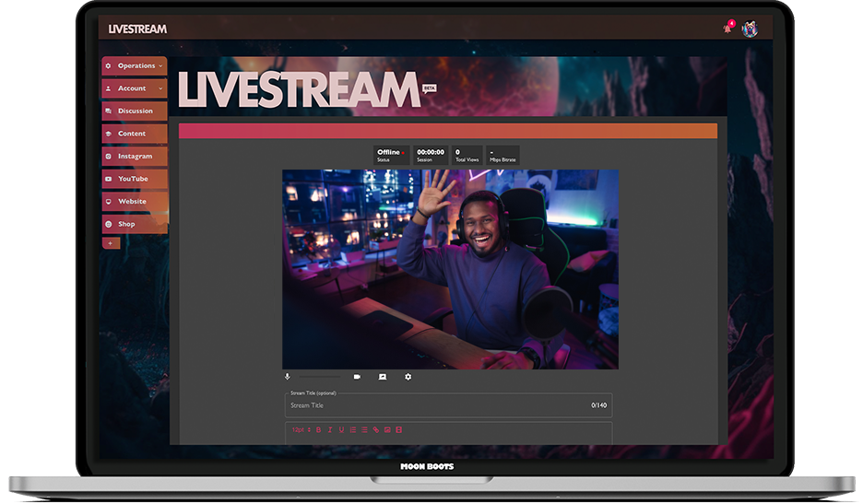Insert a bulleted list

(364, 429)
